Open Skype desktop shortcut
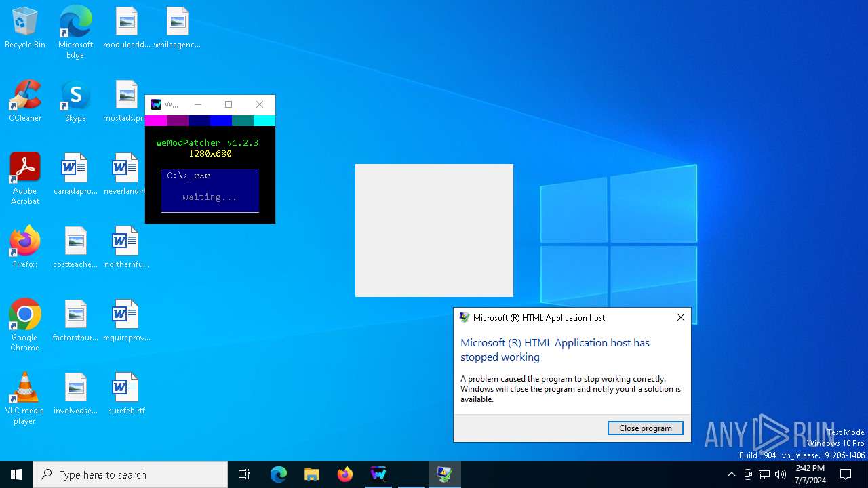868x488 pixels. [75, 102]
